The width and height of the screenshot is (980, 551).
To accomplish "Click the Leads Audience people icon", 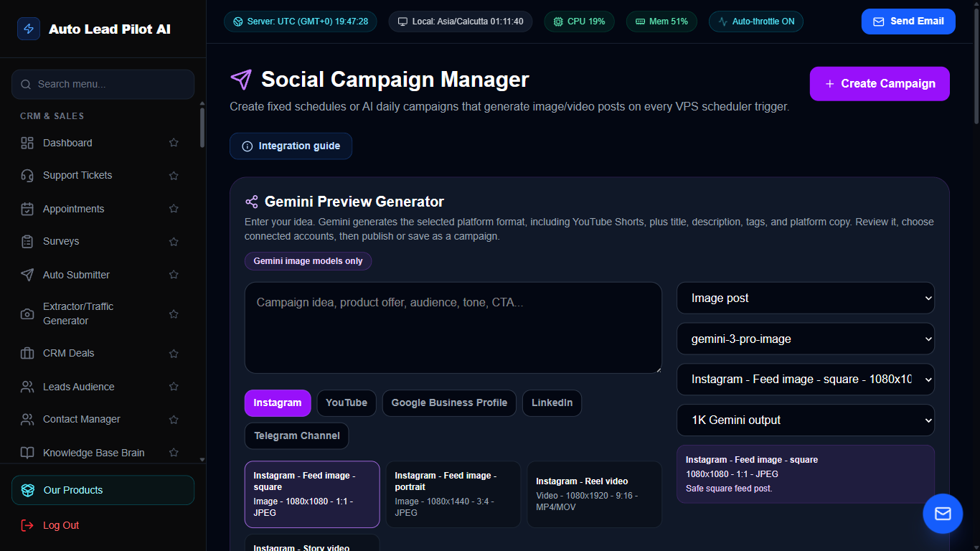I will [x=27, y=387].
